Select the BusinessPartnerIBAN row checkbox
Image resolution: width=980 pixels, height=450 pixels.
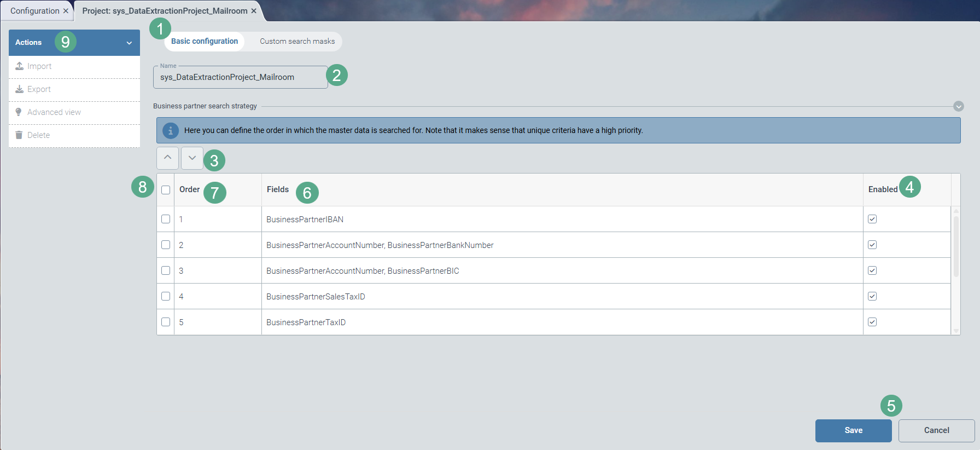[166, 219]
